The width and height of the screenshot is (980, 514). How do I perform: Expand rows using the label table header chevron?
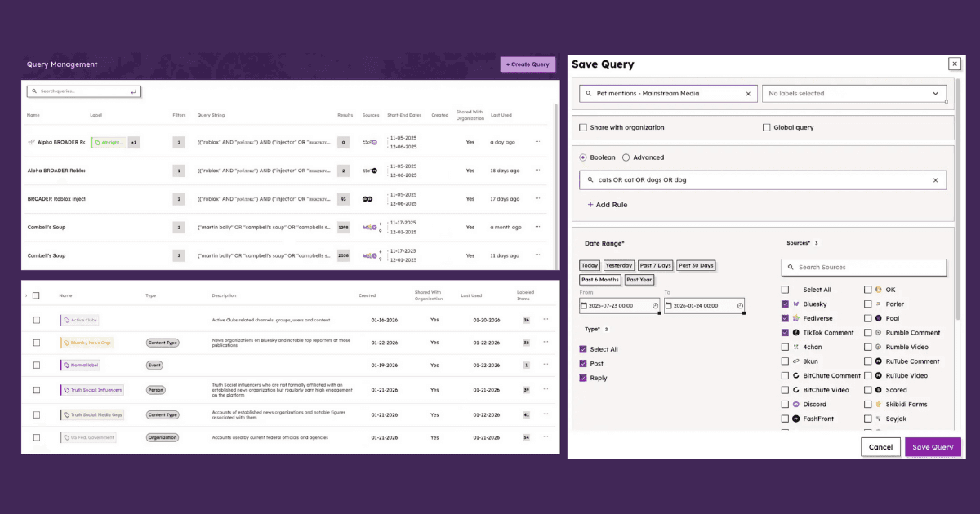(x=25, y=296)
